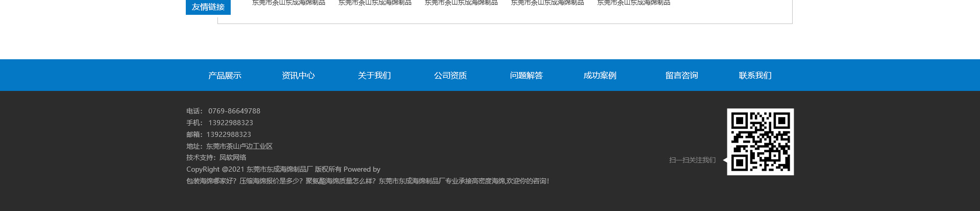
Task: Open 留言咨询 in the navigation bar
Action: coord(681,76)
